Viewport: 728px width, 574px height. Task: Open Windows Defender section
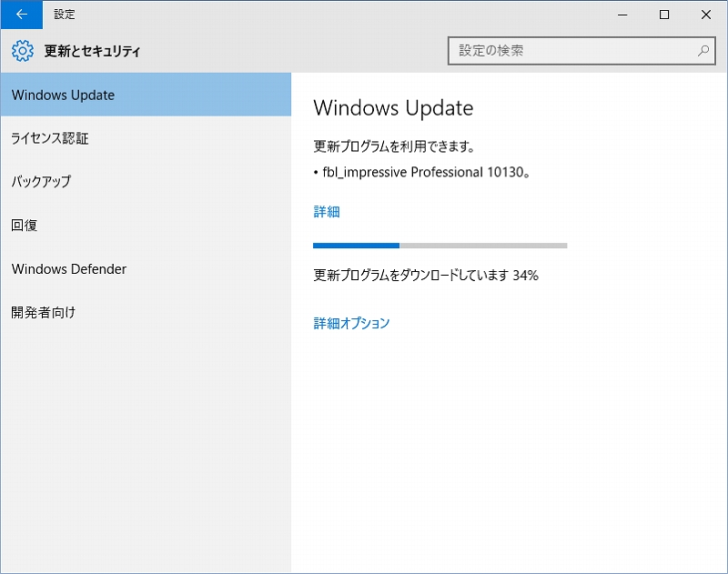coord(146,268)
